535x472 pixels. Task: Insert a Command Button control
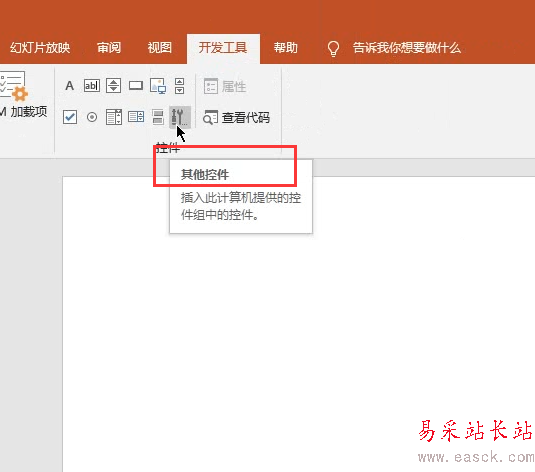136,85
